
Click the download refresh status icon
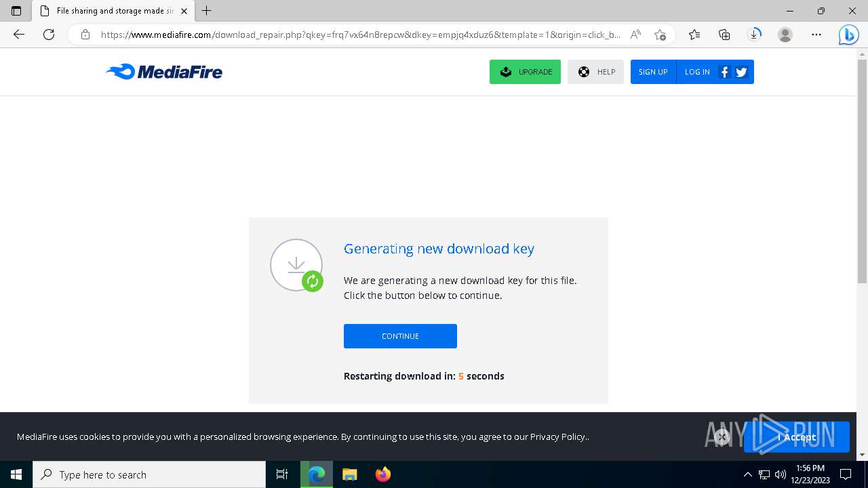coord(312,281)
